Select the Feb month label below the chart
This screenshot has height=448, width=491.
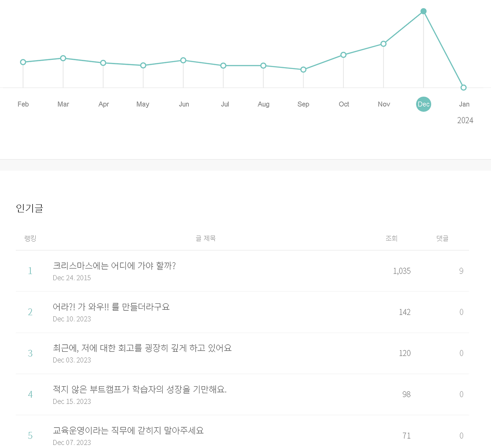coord(23,104)
